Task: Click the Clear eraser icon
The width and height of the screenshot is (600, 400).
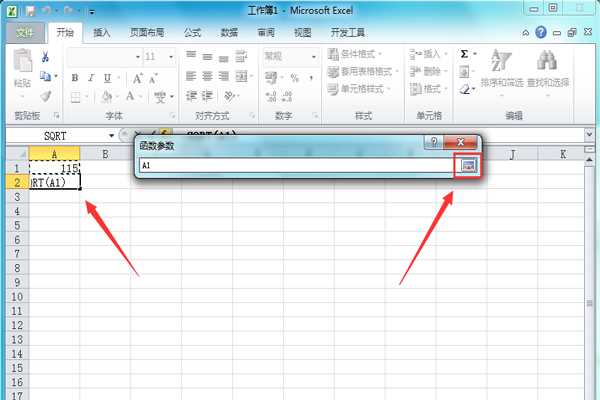Action: pos(465,90)
